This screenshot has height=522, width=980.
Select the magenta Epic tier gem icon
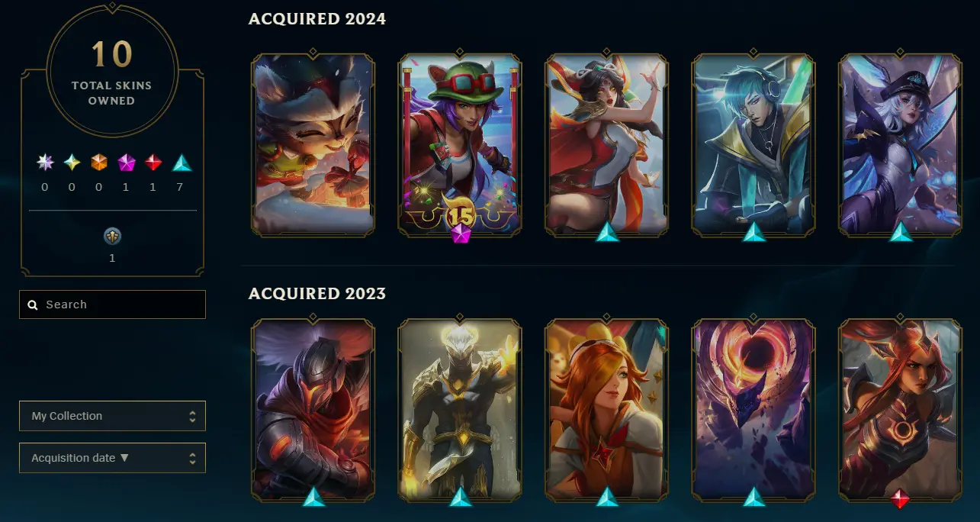(x=126, y=163)
